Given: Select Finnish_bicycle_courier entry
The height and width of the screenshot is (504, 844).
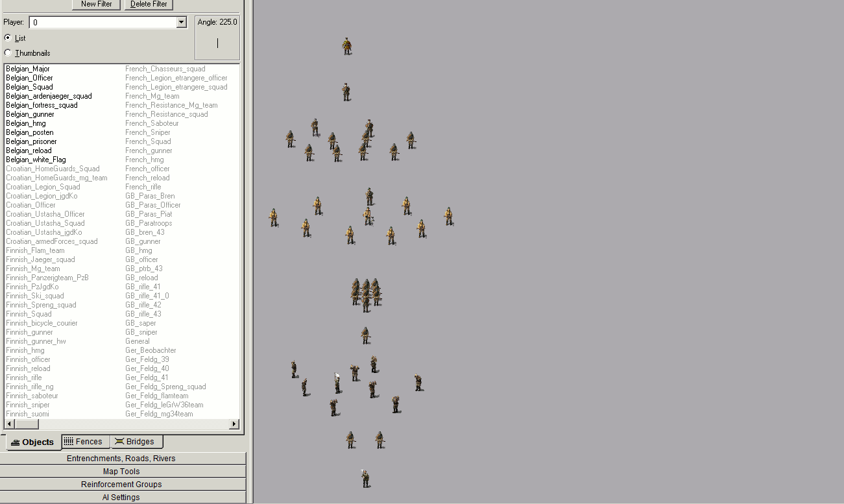Looking at the screenshot, I should (x=42, y=323).
